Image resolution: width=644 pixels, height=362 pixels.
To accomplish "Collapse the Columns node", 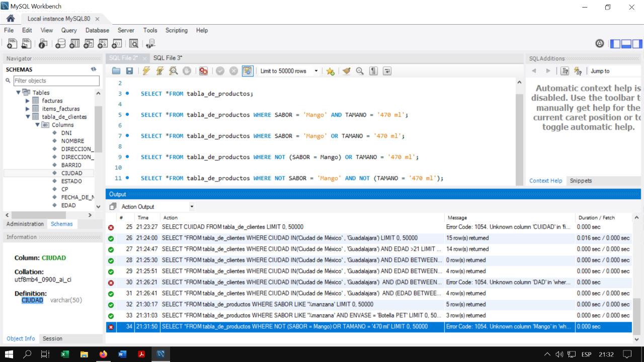I will 37,125.
